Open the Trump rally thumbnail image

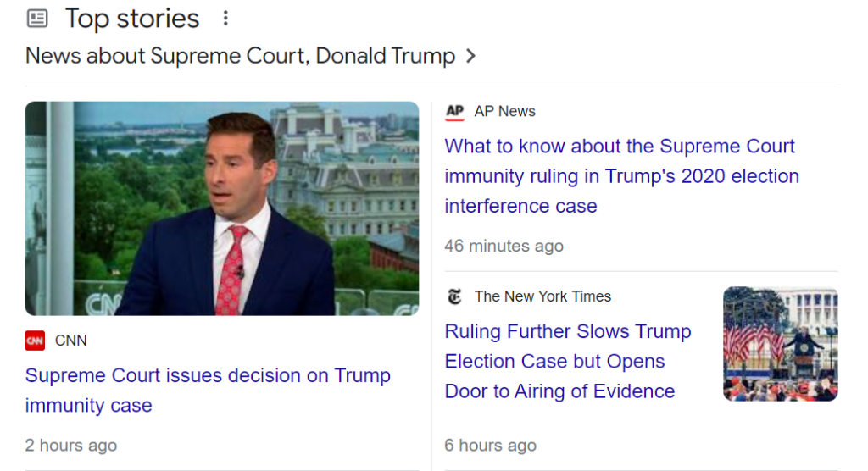(780, 344)
